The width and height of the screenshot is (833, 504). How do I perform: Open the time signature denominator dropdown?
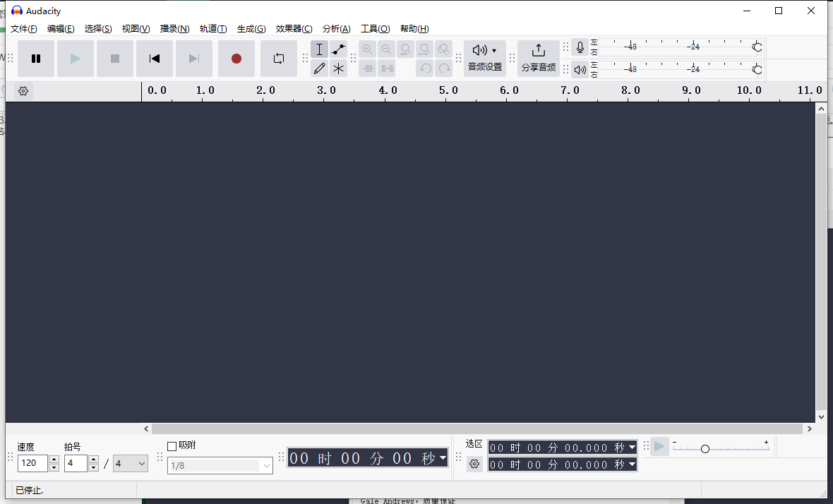(131, 463)
